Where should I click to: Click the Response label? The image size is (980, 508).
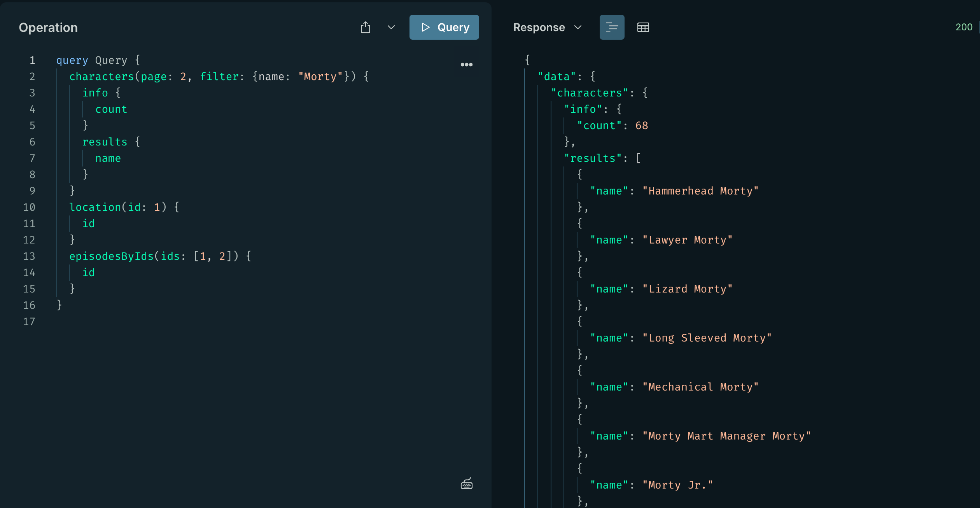point(539,27)
